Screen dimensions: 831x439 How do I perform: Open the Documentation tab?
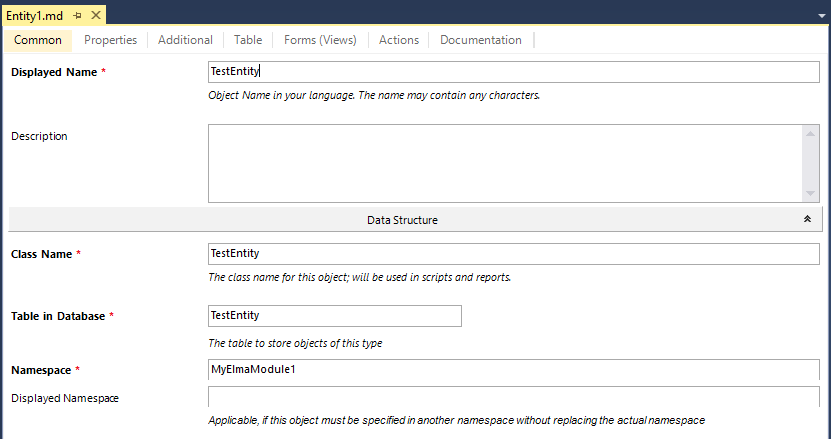[481, 40]
